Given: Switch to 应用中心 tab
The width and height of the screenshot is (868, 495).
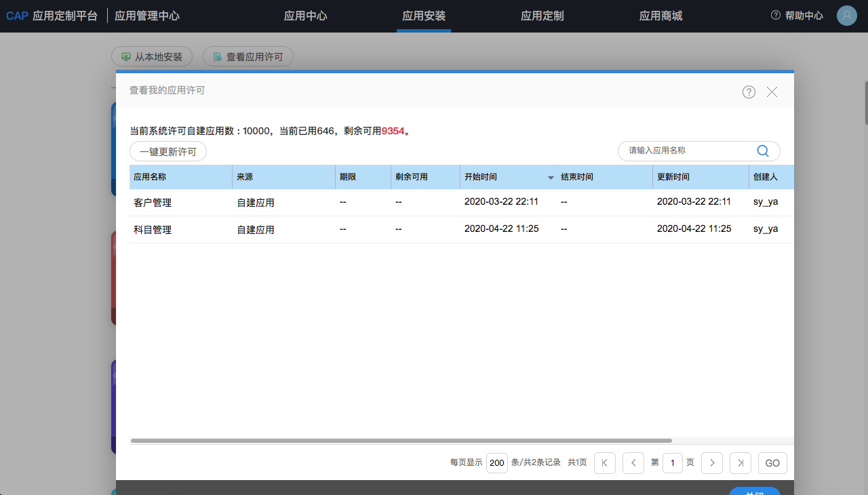Looking at the screenshot, I should (x=305, y=16).
